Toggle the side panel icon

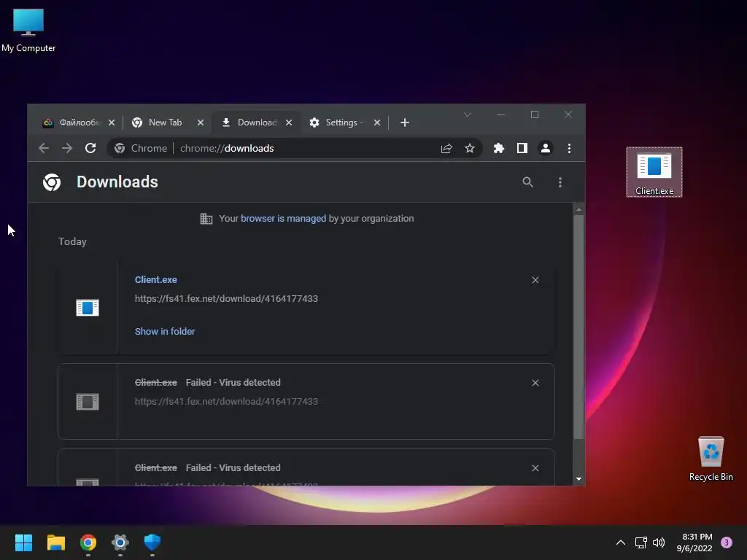pyautogui.click(x=522, y=148)
